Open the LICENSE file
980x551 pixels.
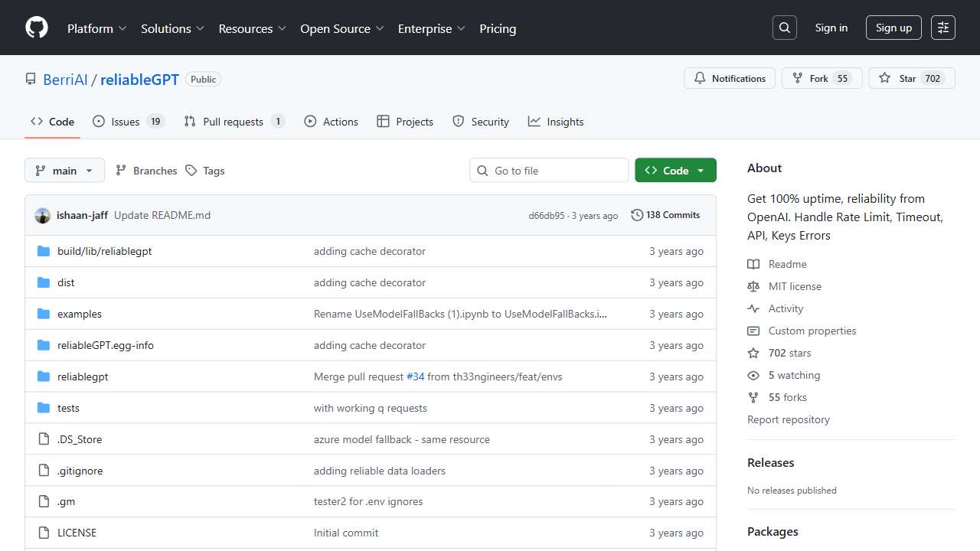click(x=77, y=533)
